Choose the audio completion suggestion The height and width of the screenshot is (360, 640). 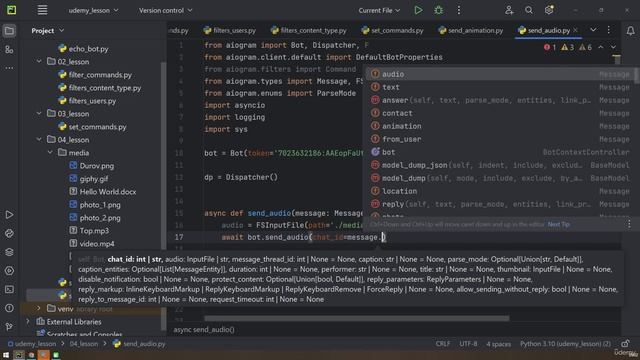[500, 74]
